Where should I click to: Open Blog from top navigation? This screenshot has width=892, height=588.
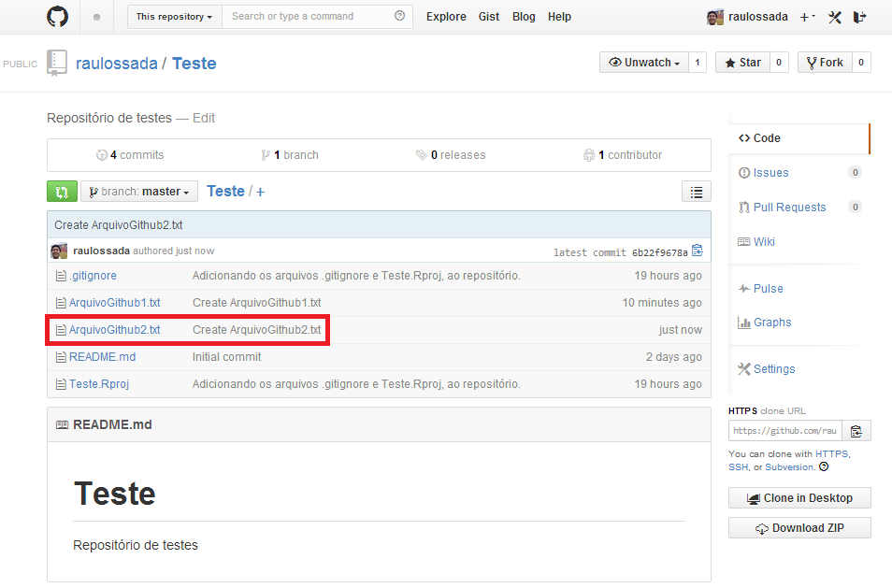(524, 17)
